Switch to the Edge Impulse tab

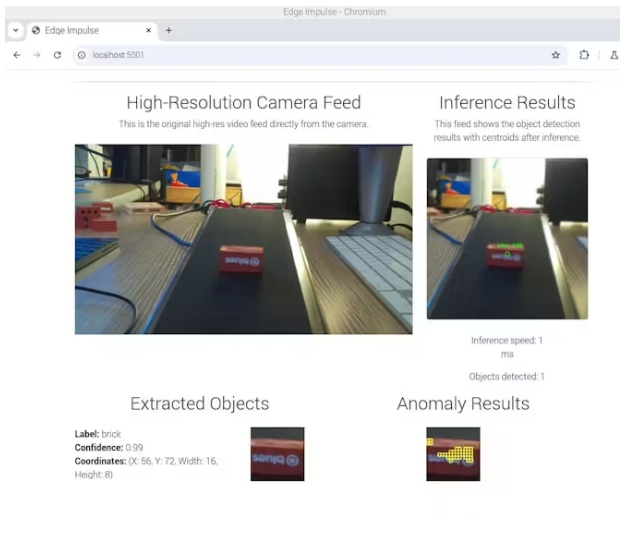point(85,30)
